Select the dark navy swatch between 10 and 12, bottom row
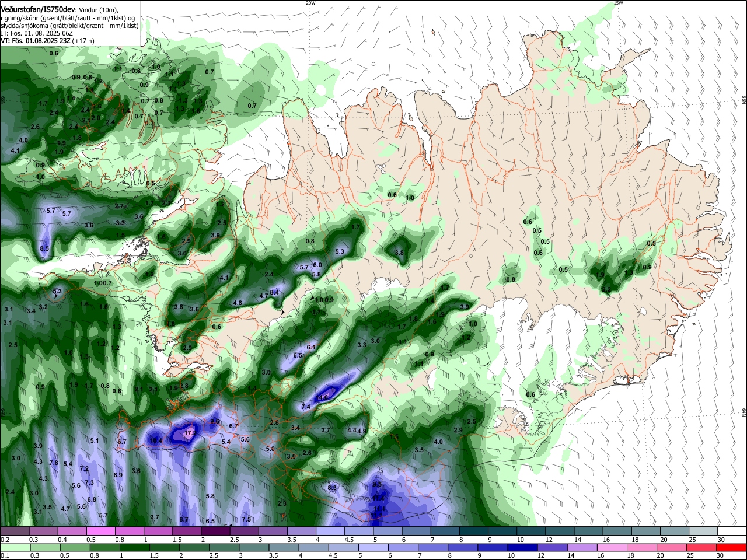Image resolution: width=747 pixels, height=560 pixels. click(x=522, y=548)
